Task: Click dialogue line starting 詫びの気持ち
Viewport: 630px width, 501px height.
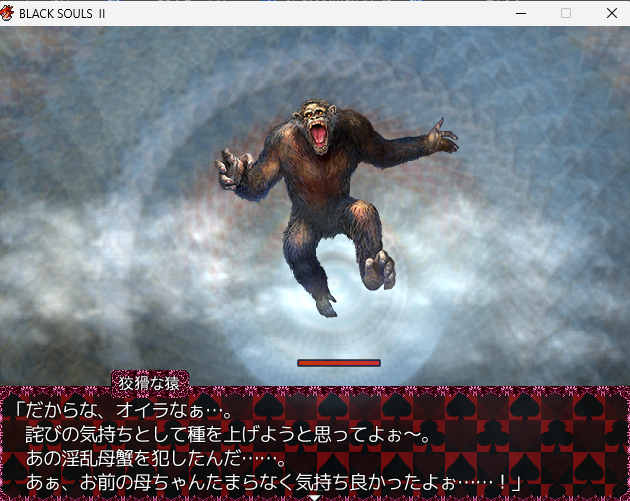Action: coord(229,435)
